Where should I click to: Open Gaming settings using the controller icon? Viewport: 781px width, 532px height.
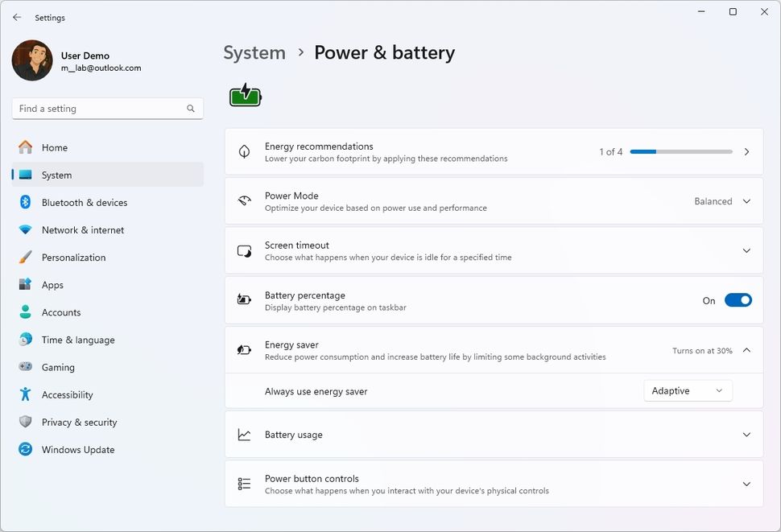click(25, 367)
